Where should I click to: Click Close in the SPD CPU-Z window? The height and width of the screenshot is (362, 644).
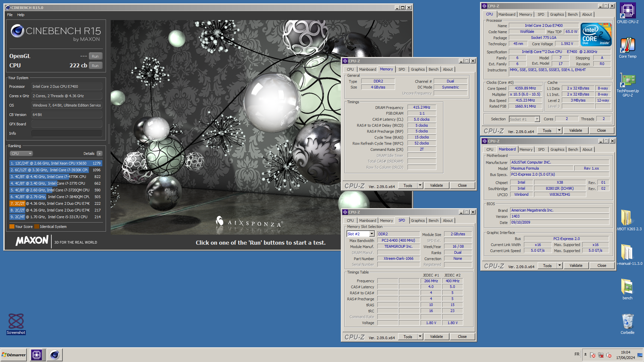[x=462, y=337]
